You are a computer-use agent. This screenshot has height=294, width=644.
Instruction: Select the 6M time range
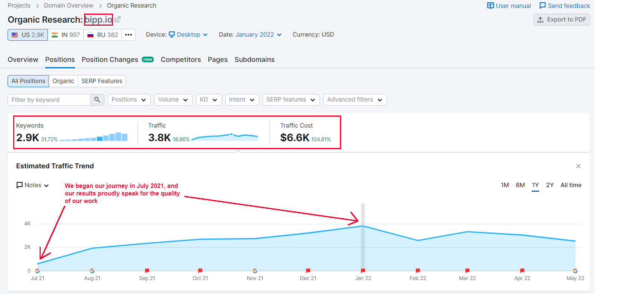(520, 185)
